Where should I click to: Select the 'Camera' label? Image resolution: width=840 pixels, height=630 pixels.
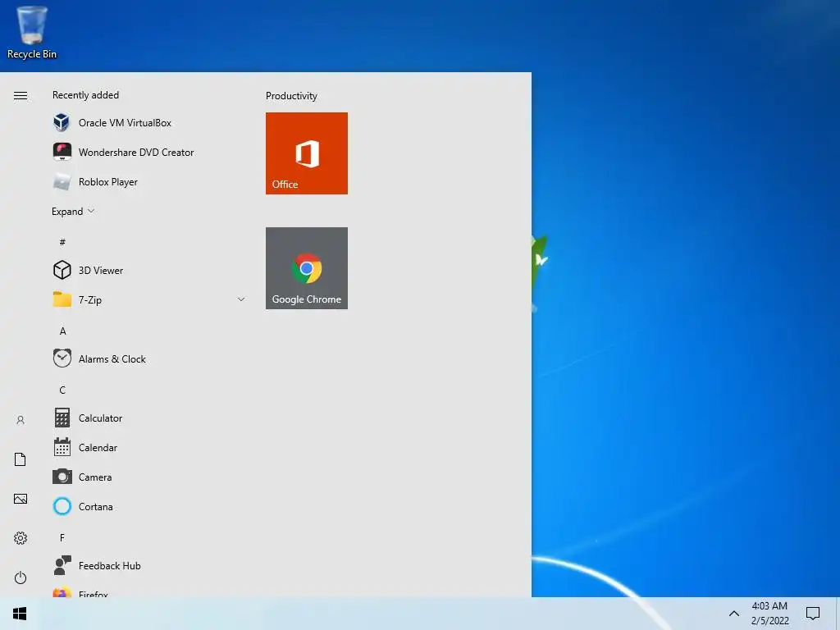point(95,477)
